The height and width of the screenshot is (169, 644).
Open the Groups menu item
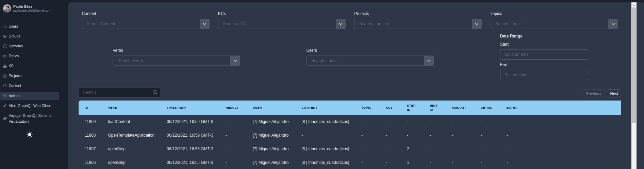[30, 36]
